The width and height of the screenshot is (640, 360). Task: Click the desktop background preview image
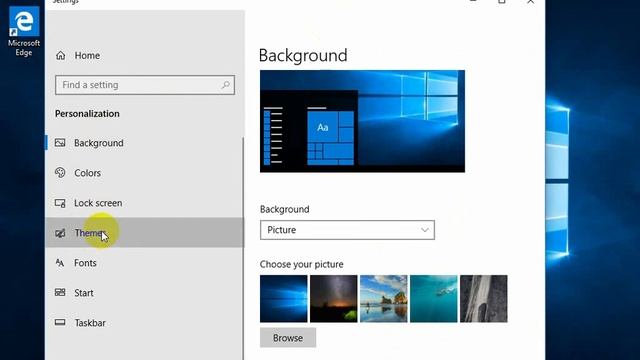point(362,121)
